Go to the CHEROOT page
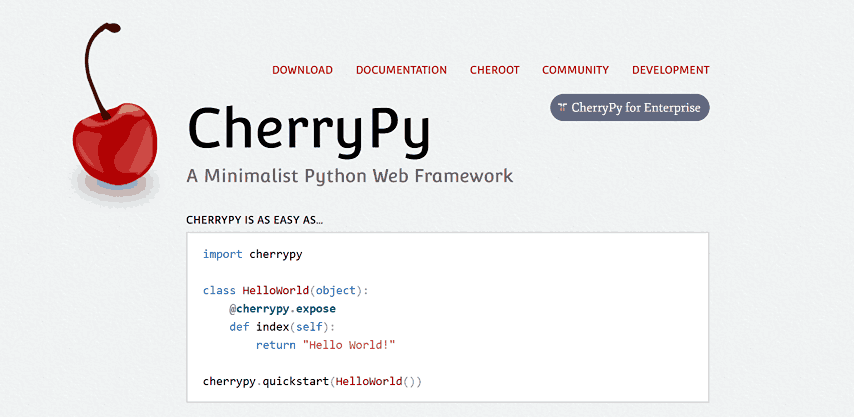The height and width of the screenshot is (417, 854). pos(495,70)
